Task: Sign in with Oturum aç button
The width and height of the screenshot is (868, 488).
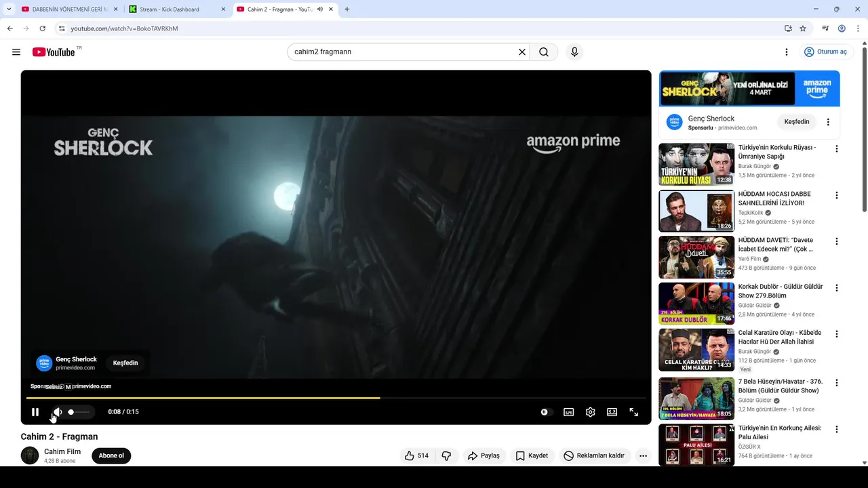Action: coord(825,52)
